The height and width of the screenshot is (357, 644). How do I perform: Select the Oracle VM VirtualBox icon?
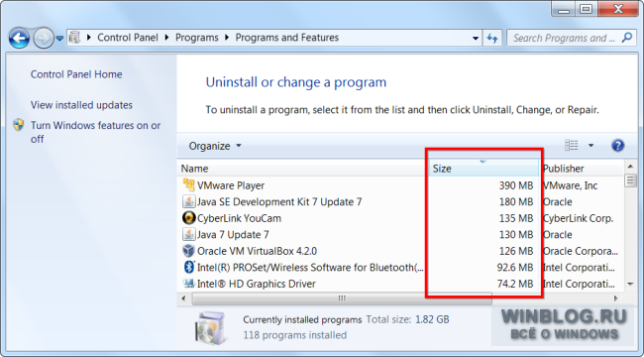188,251
